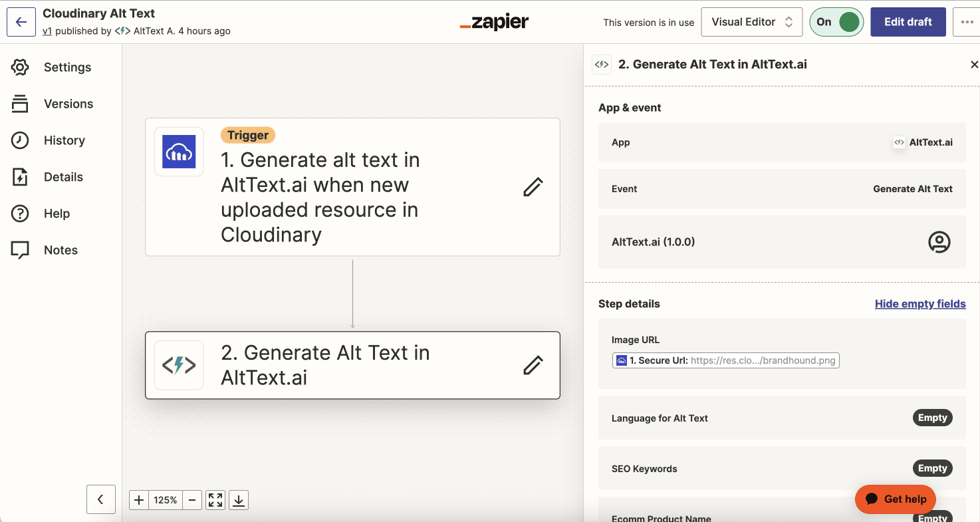The image size is (980, 522).
Task: Click the AltText.ai app icon in step 2
Action: (179, 365)
